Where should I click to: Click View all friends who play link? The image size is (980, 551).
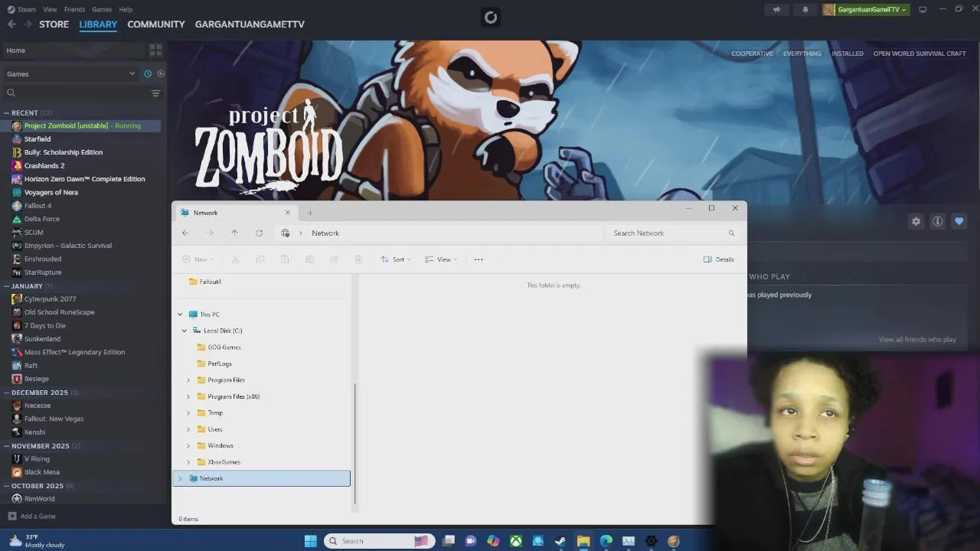pos(917,340)
